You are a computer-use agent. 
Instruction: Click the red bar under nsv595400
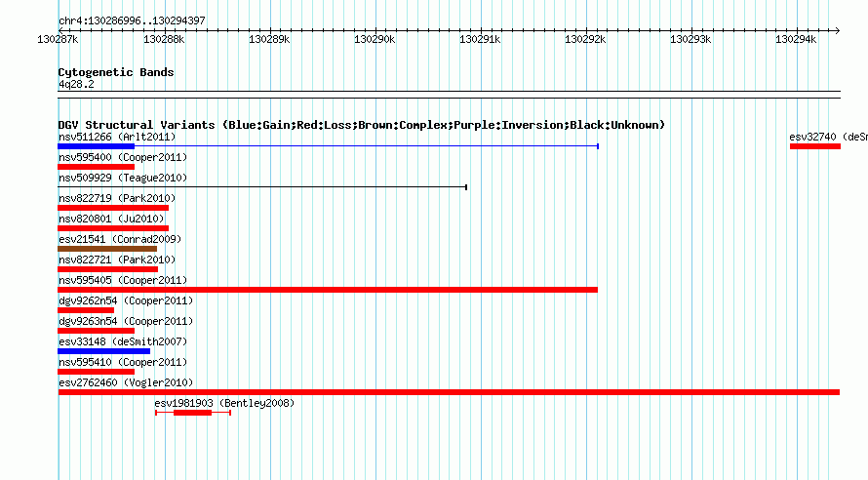(x=97, y=167)
